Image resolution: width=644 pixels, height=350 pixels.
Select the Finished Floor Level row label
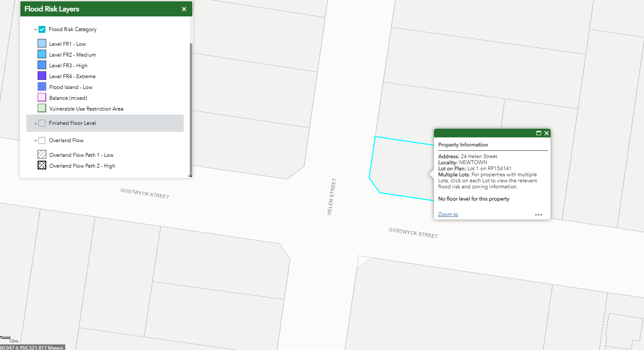pyautogui.click(x=72, y=123)
